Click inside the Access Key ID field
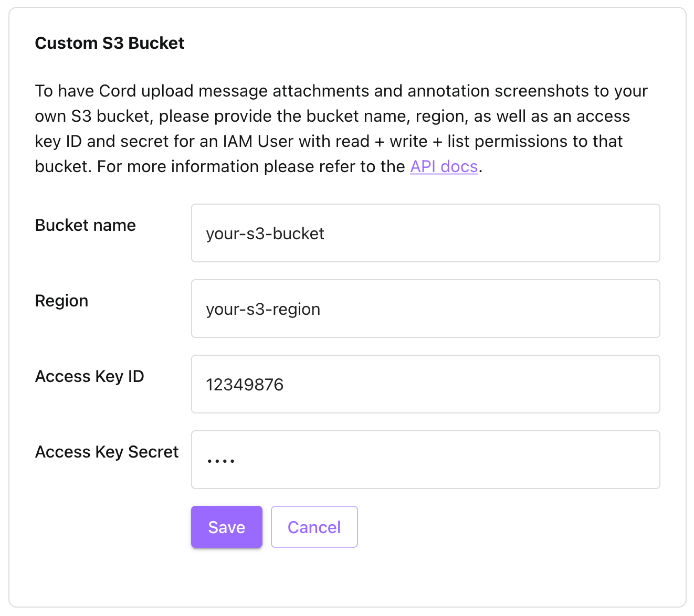The width and height of the screenshot is (694, 616). pyautogui.click(x=425, y=384)
